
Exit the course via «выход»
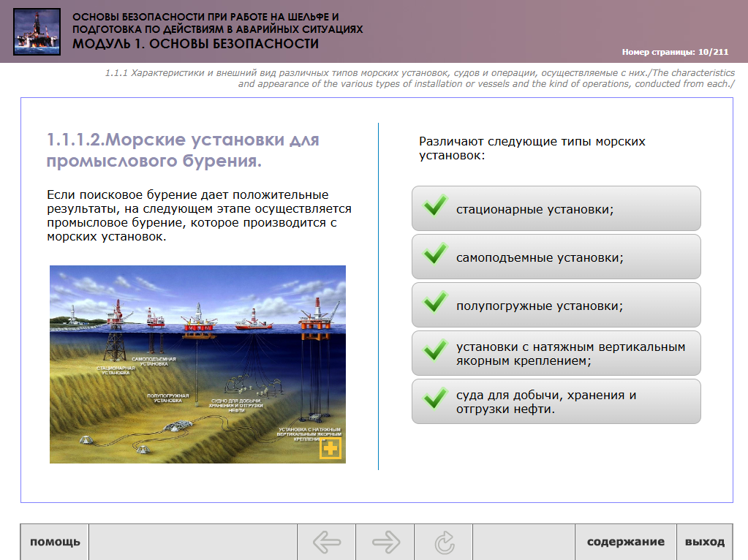[704, 542]
